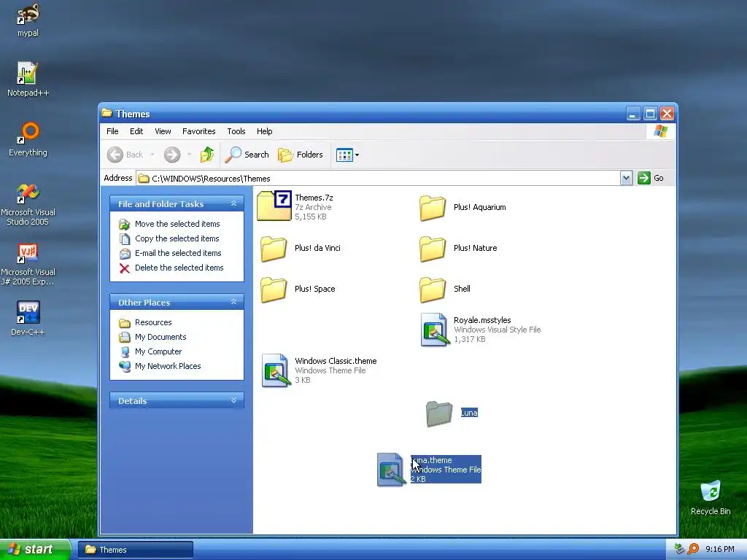This screenshot has height=560, width=747.
Task: Select the Plus! Space folder icon
Action: pyautogui.click(x=274, y=289)
